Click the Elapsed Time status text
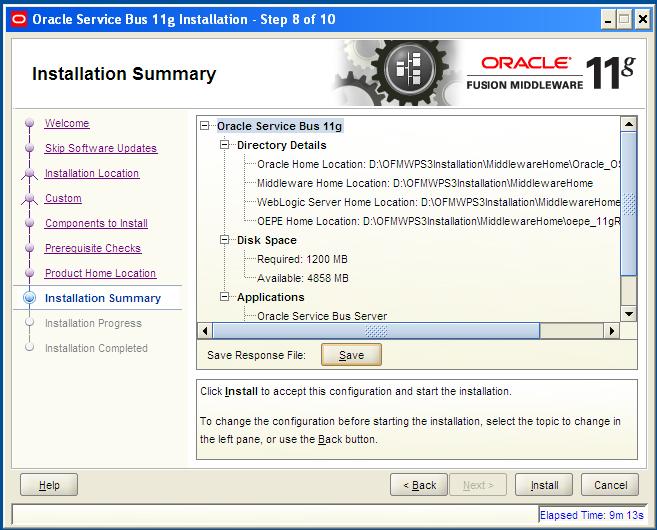This screenshot has width=657, height=530. (591, 515)
